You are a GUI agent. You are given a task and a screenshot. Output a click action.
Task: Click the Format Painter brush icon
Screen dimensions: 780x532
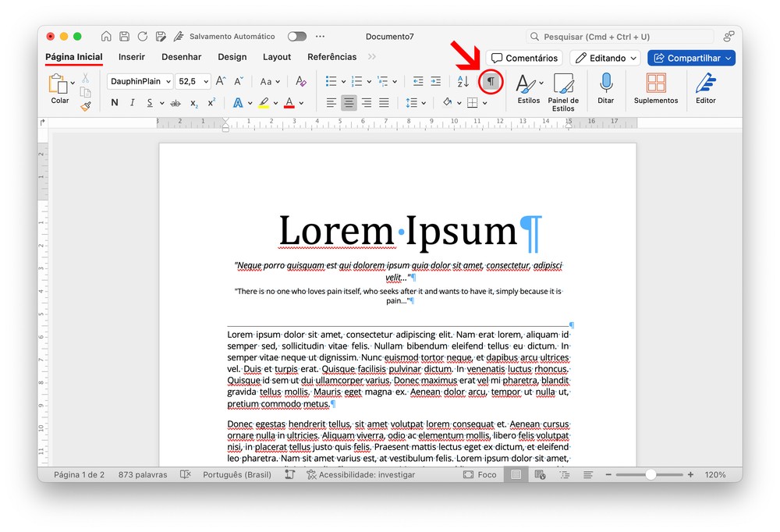pos(85,106)
